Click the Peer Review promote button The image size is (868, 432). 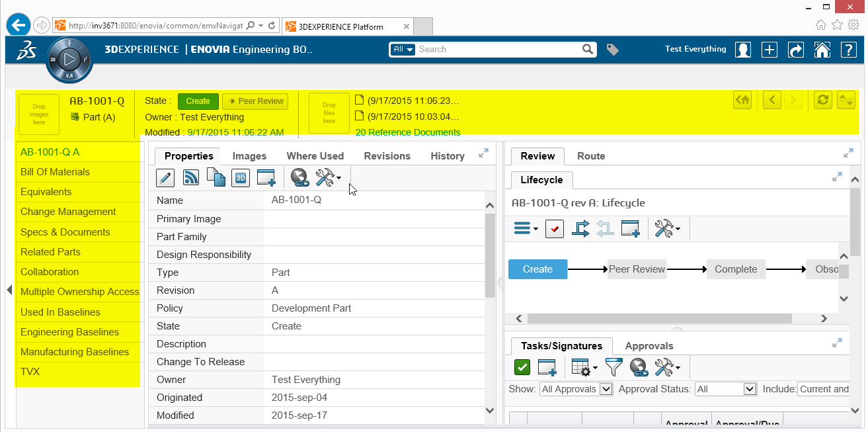point(255,101)
